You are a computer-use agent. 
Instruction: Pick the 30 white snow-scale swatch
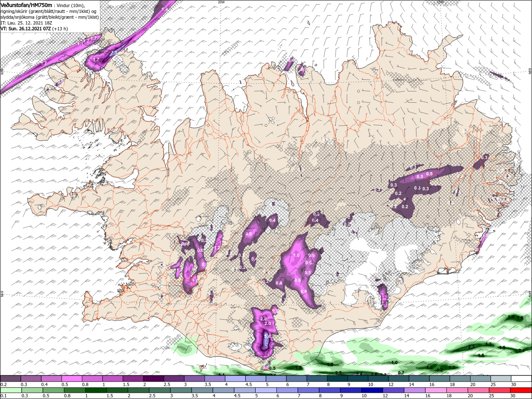[521, 379]
